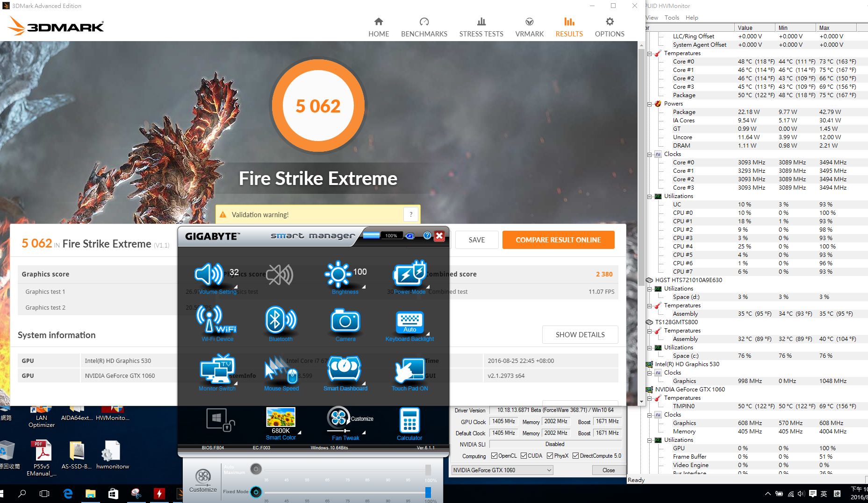868x503 pixels.
Task: Select HGST HTS721010A9E630 drive node
Action: [689, 280]
